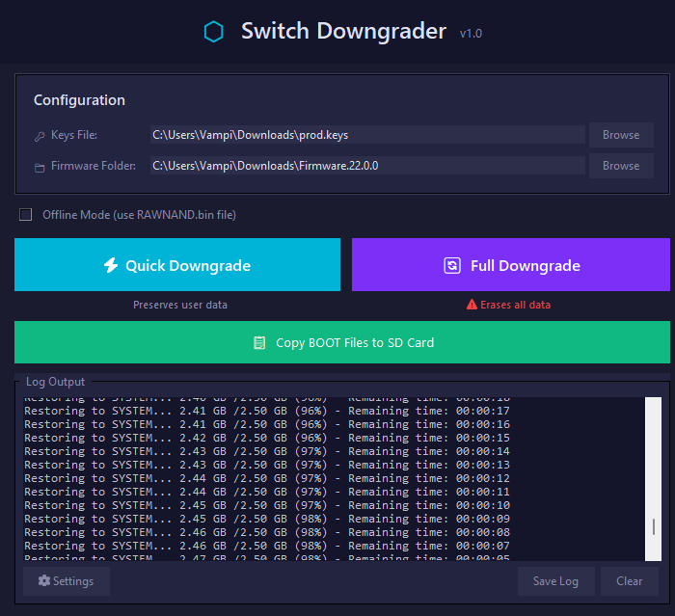Viewport: 675px width, 616px height.
Task: Click the 'Erases all data' warning text
Action: tap(515, 305)
